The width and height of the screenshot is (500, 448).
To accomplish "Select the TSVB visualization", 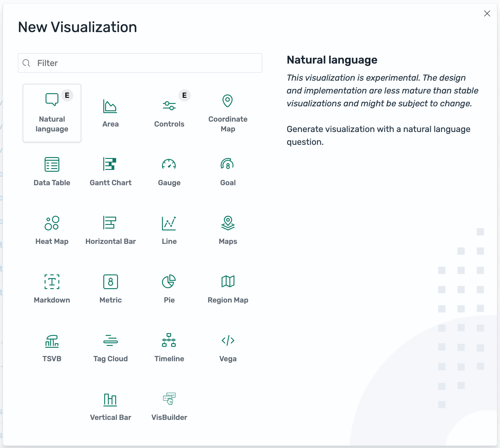I will click(52, 347).
